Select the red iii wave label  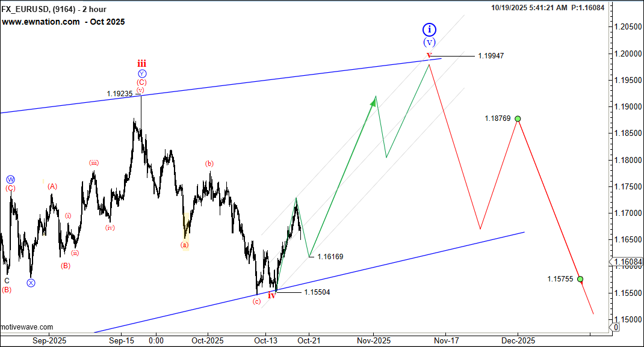(x=141, y=63)
